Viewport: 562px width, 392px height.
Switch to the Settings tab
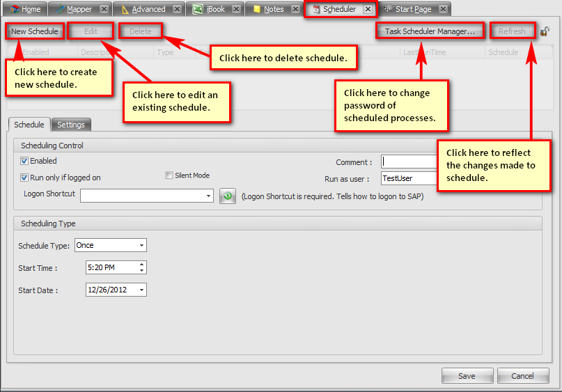71,125
